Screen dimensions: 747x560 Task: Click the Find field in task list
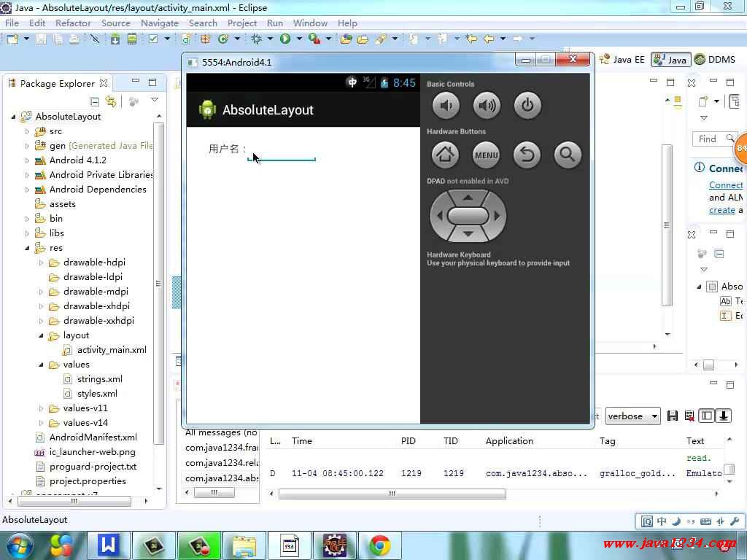coord(715,139)
